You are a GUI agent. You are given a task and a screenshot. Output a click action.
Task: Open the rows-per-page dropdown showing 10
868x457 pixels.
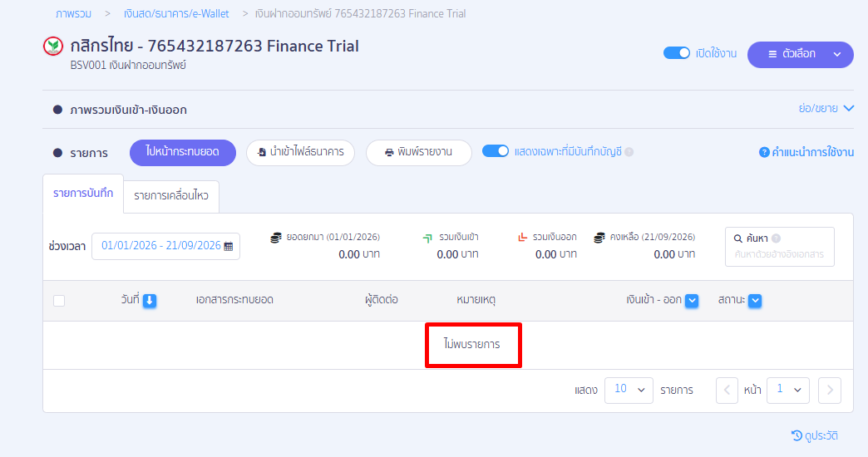(x=629, y=390)
